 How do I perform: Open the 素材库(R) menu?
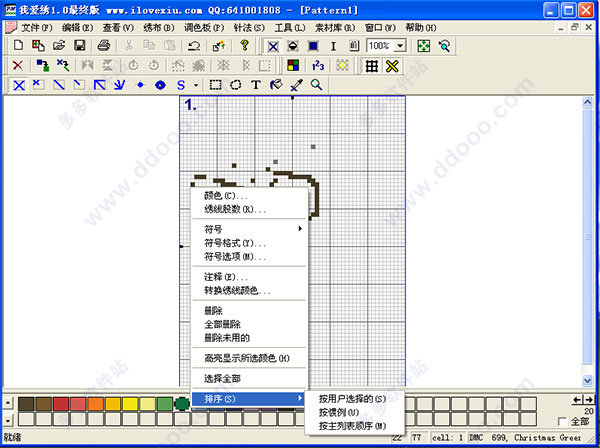click(335, 28)
